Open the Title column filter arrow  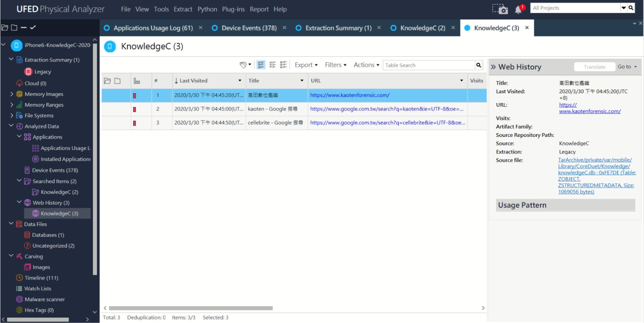coord(302,81)
